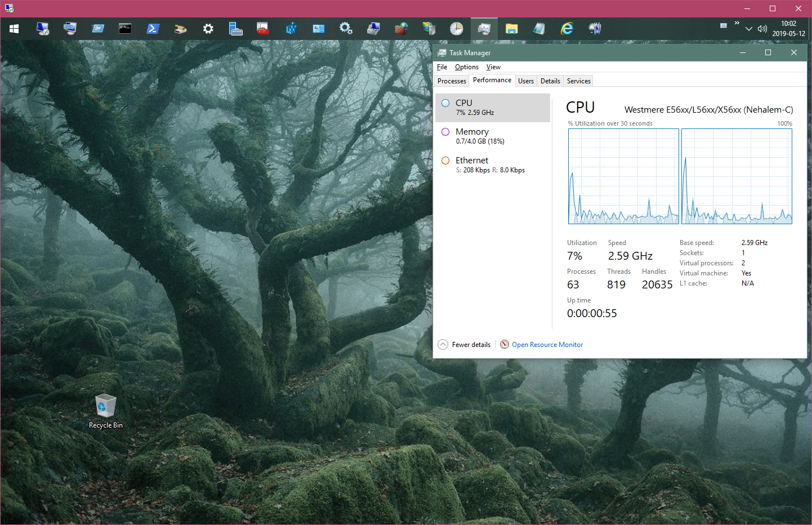Collapse details using the circular chevron button
Screen dimensions: 812x525
[x=443, y=344]
